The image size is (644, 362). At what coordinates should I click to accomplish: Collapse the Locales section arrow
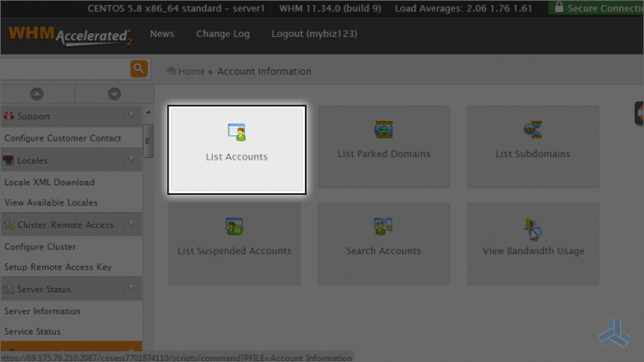click(131, 160)
